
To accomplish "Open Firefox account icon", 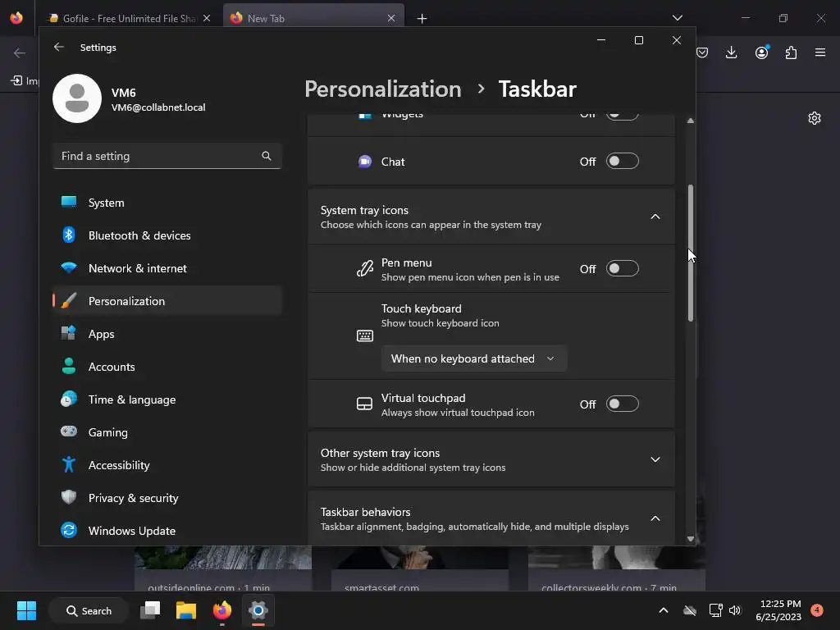I will (x=762, y=52).
